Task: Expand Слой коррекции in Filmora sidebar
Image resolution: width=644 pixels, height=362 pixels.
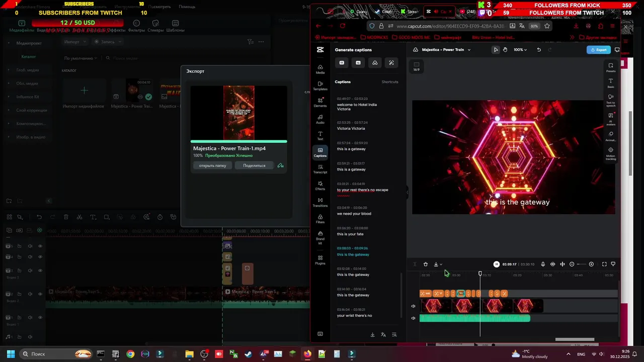Action: click(9, 110)
